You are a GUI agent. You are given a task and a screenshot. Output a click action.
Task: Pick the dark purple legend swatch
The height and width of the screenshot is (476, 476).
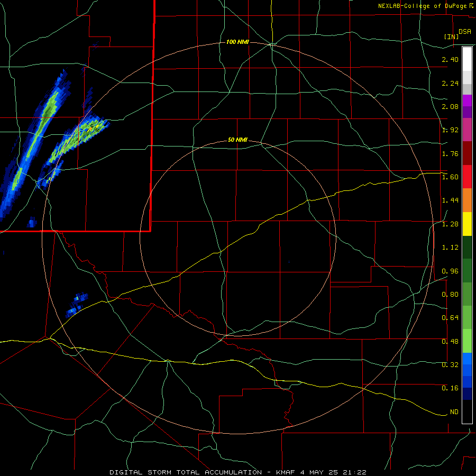[x=467, y=112]
